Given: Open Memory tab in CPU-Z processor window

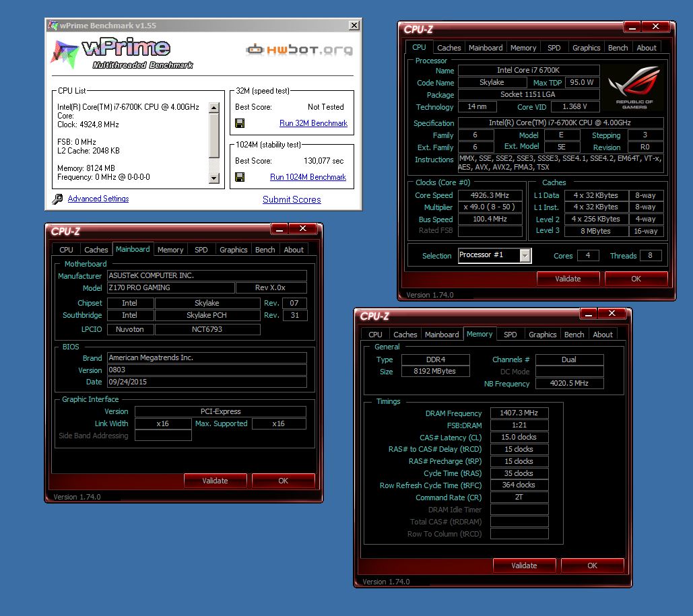Looking at the screenshot, I should tap(523, 48).
